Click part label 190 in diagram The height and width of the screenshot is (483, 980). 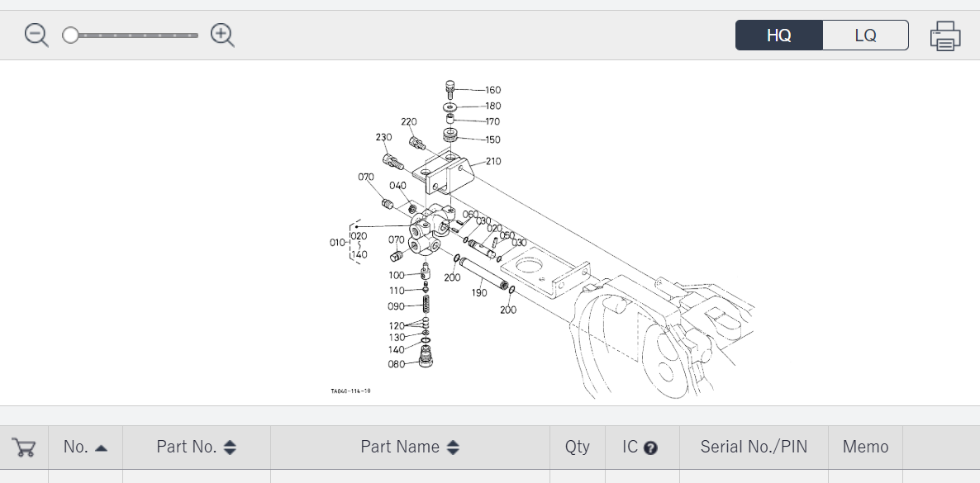pos(478,292)
